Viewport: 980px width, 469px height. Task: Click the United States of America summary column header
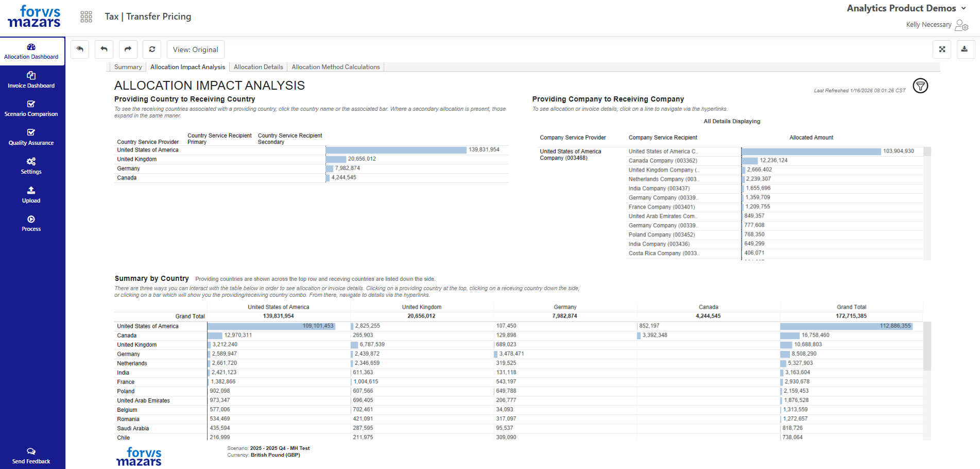279,307
